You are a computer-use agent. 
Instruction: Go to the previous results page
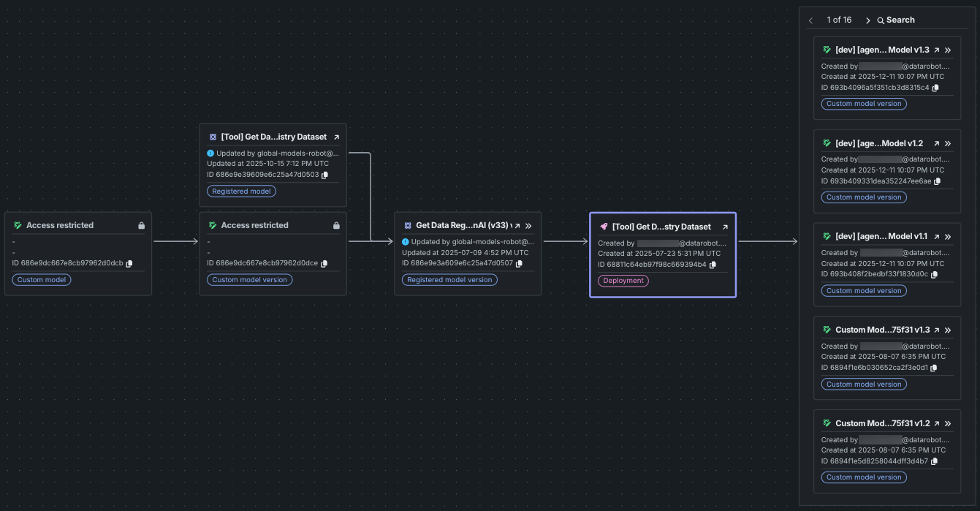811,20
